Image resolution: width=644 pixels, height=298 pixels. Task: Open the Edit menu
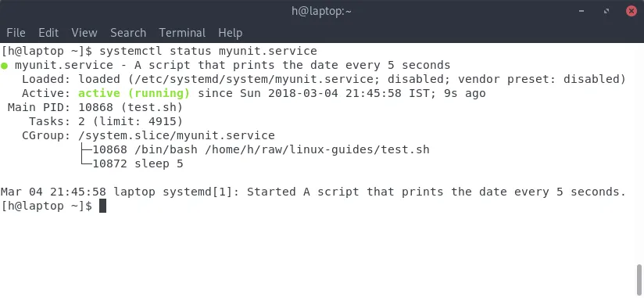click(48, 33)
